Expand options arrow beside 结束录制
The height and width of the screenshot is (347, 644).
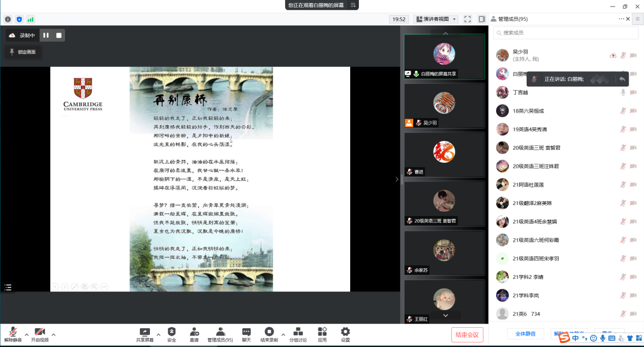[x=283, y=334]
